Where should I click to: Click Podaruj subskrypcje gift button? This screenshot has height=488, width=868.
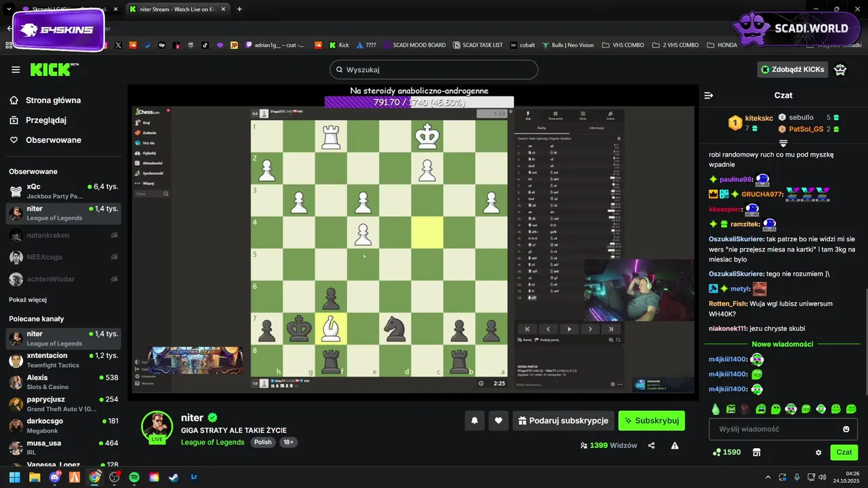coord(564,421)
